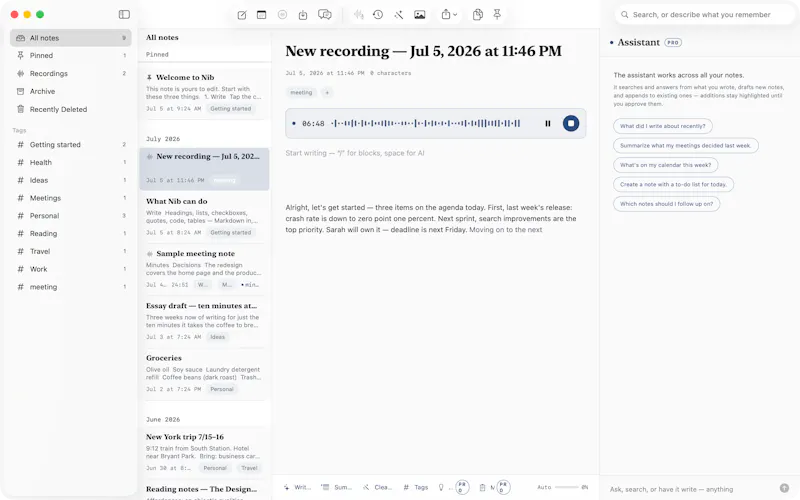Open the share menu dropdown

449,15
